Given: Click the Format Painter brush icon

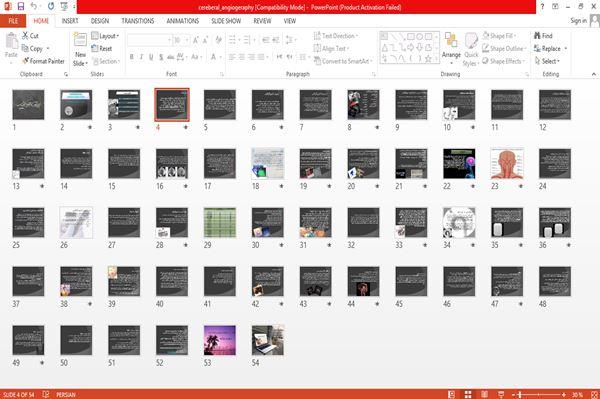Looking at the screenshot, I should (x=25, y=61).
